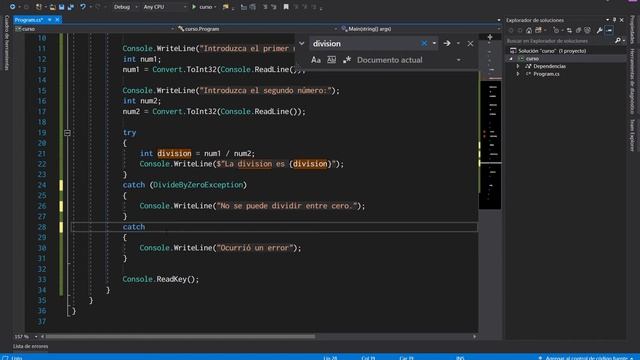
Task: Collapse the try block using outline toggle
Action: click(67, 133)
